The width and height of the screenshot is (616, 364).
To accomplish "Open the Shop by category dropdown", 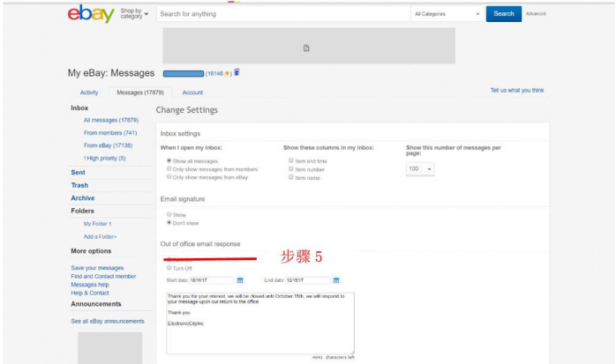I will point(134,14).
